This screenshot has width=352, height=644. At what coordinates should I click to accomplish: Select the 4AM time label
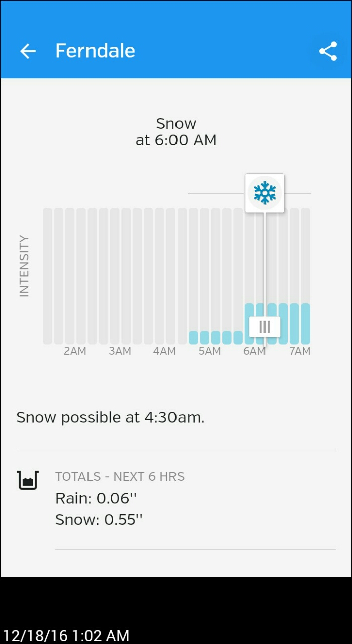[x=164, y=351]
